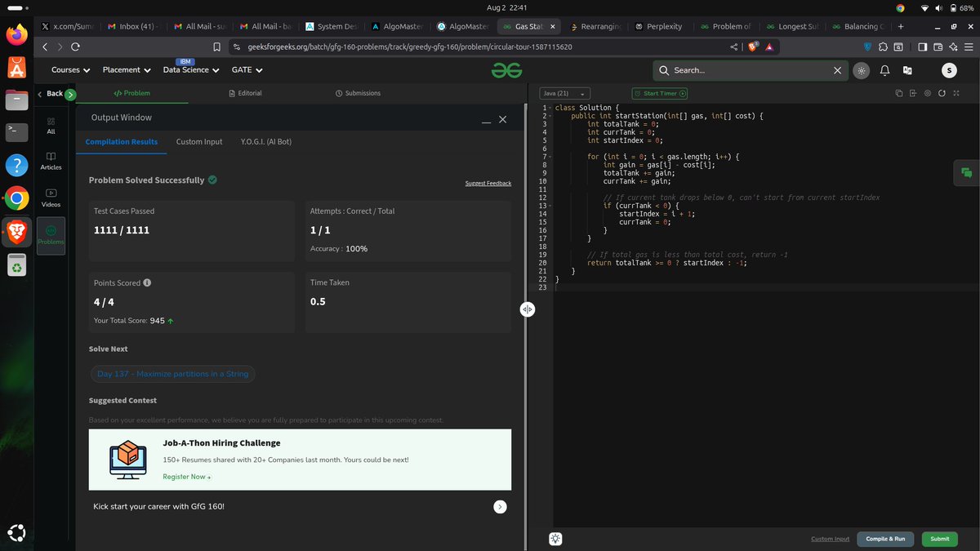Open the green chat feedback widget
The image size is (980, 551).
point(966,172)
